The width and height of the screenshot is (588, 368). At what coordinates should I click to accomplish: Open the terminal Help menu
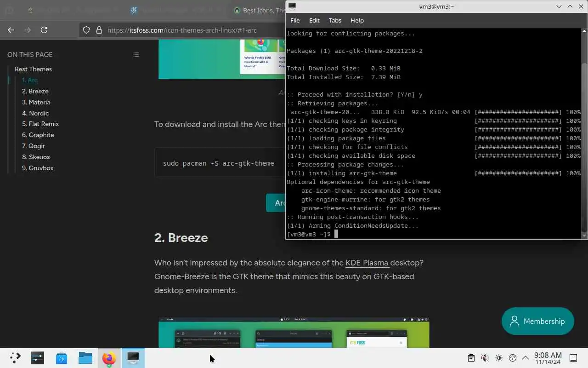pyautogui.click(x=357, y=20)
